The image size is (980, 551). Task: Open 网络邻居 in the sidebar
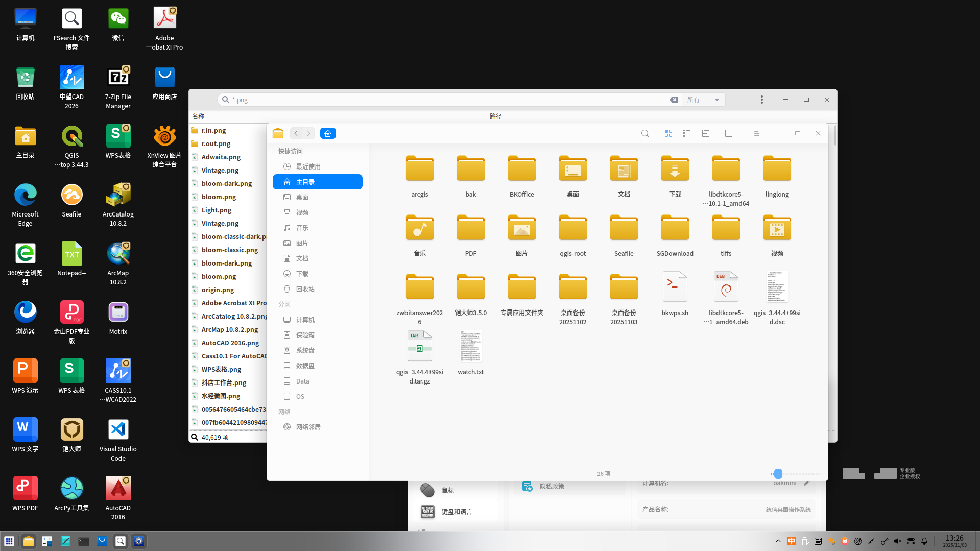(318, 427)
